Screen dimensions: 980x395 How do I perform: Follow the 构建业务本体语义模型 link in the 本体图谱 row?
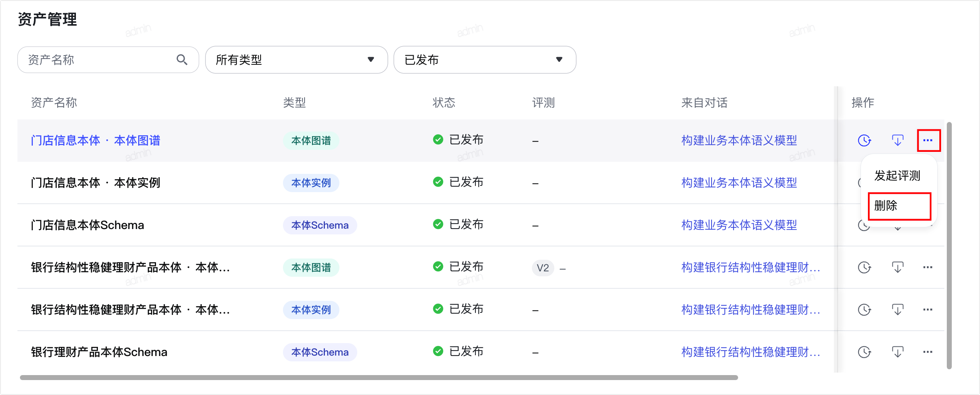(739, 141)
